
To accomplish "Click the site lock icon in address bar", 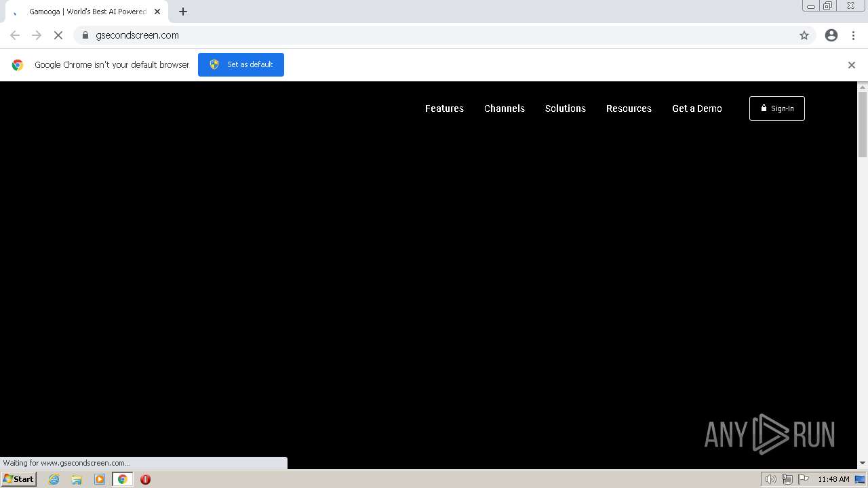I will pos(85,35).
